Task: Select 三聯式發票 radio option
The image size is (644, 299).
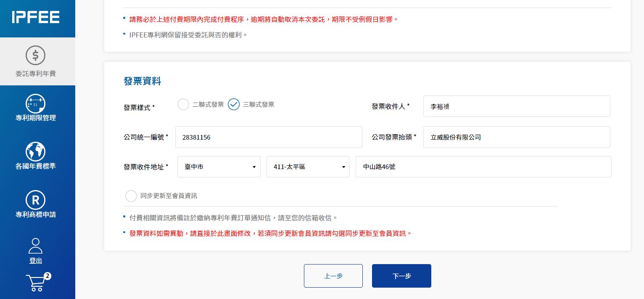Action: pyautogui.click(x=234, y=104)
